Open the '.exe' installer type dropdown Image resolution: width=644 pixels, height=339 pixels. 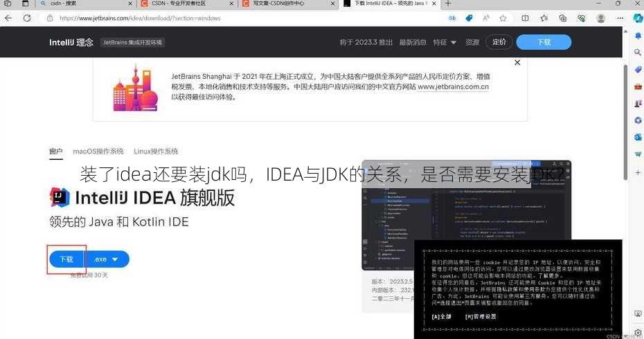[107, 259]
